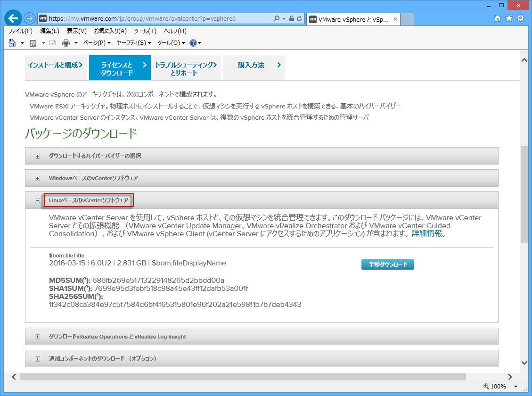Screen dimensions: 532x396
Task: Switch to the 購入方法 tab
Action: (x=254, y=67)
